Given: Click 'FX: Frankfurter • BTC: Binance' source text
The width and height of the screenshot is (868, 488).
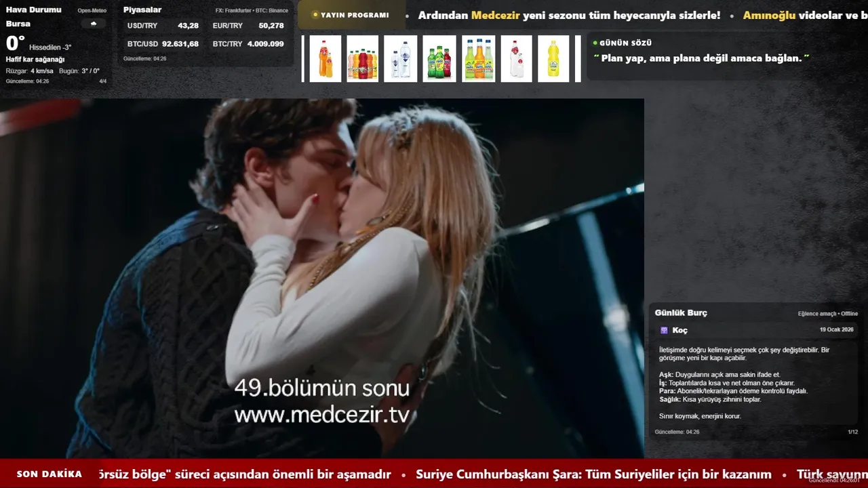Looking at the screenshot, I should click(x=252, y=11).
